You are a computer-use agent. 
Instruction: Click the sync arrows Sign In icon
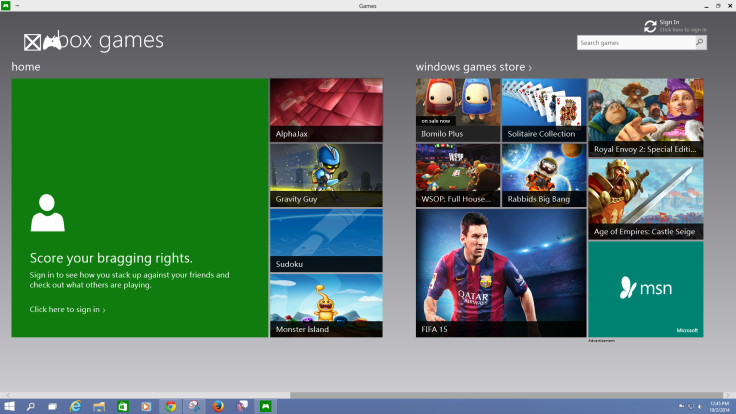(650, 26)
